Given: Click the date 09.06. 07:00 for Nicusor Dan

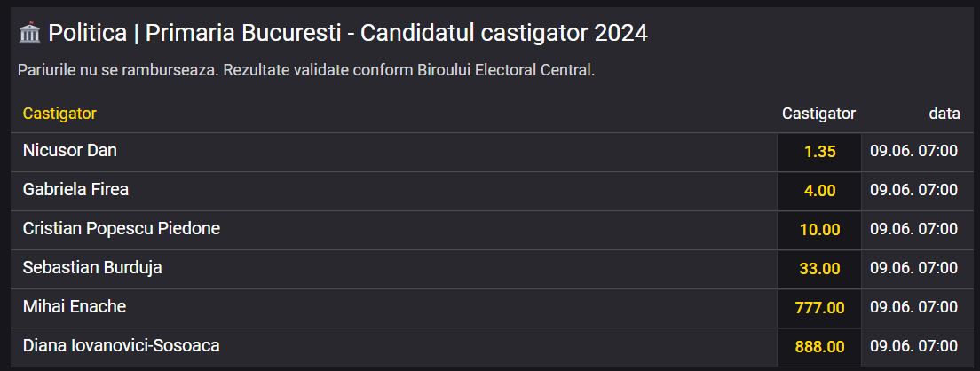Looking at the screenshot, I should click(x=913, y=152).
